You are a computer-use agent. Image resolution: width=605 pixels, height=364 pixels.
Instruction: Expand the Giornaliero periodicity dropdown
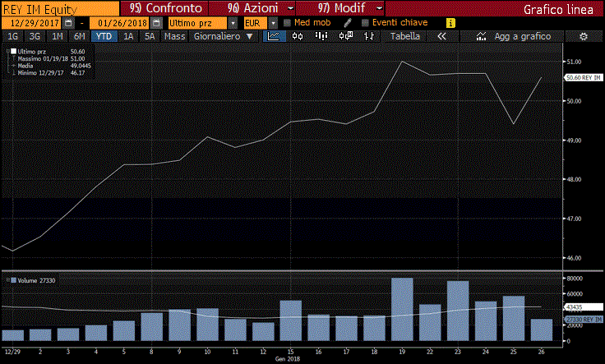tap(250, 37)
